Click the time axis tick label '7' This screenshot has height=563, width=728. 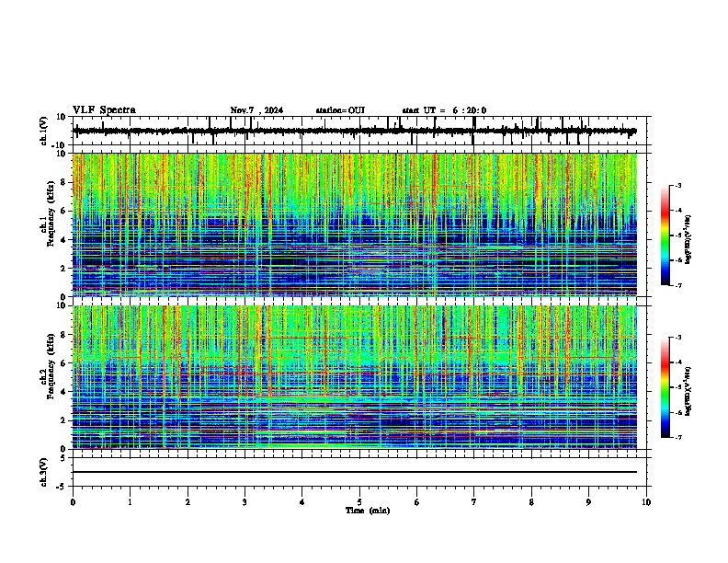[x=474, y=502]
